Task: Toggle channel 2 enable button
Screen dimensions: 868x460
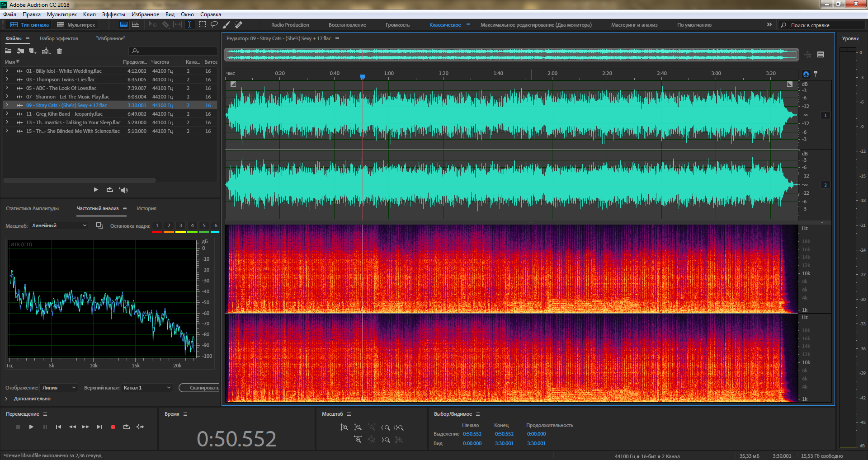Action: [826, 185]
